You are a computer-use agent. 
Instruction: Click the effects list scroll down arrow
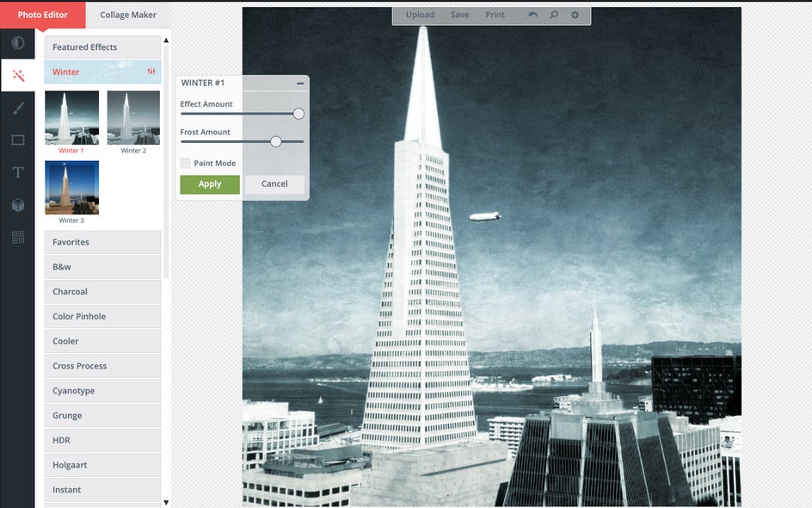pyautogui.click(x=166, y=502)
